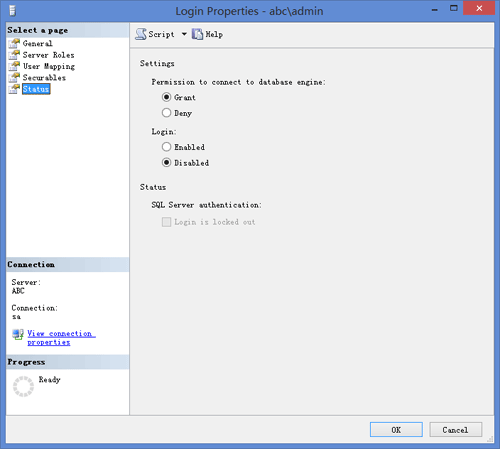Click the 'Permission to connect to database engine' label
This screenshot has height=449, width=500.
click(x=238, y=82)
